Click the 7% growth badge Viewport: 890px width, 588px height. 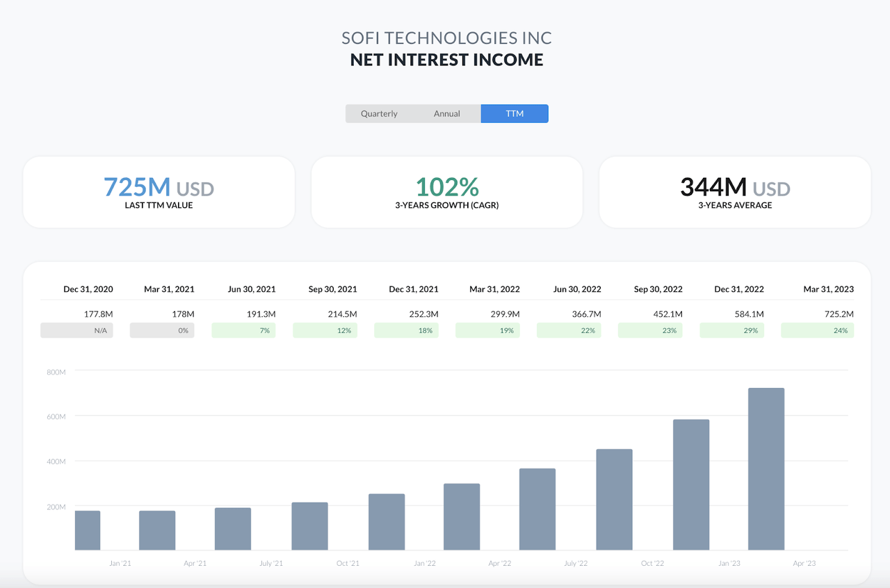(243, 330)
